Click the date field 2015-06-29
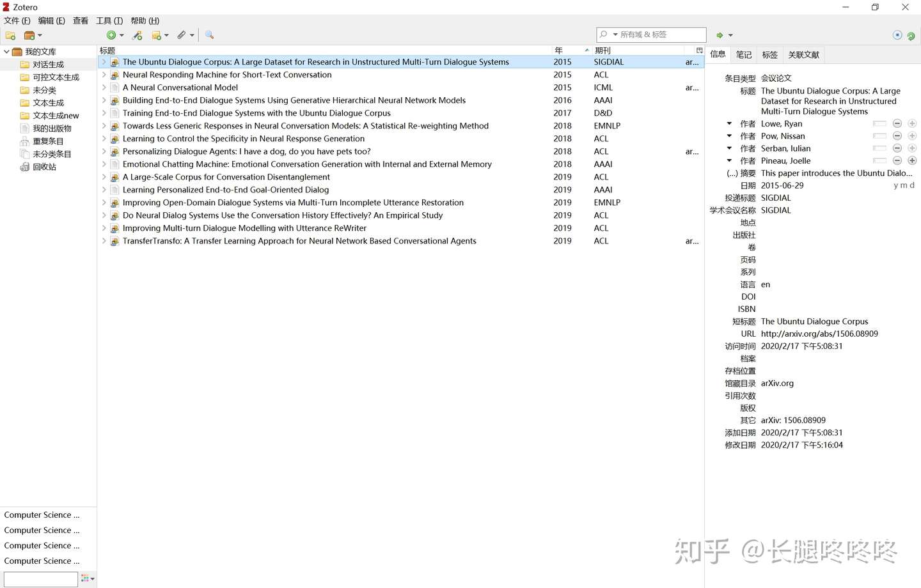 tap(782, 185)
